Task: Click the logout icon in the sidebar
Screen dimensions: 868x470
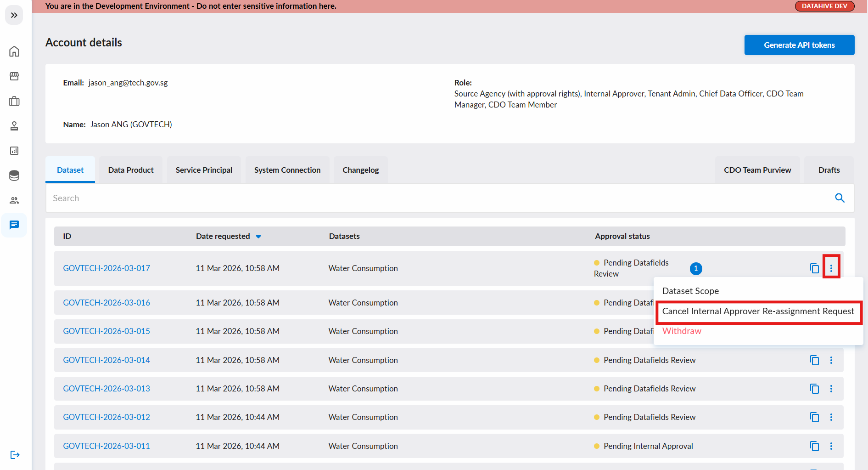Action: point(15,455)
